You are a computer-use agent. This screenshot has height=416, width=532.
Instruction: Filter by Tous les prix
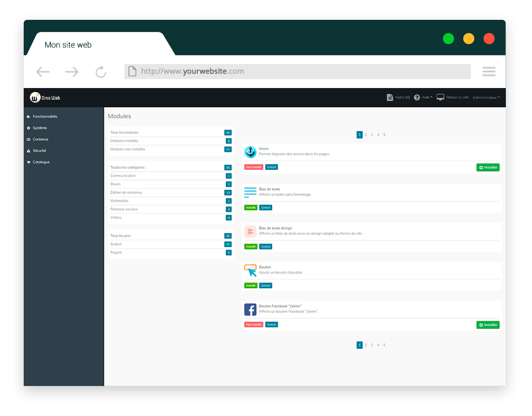171,236
